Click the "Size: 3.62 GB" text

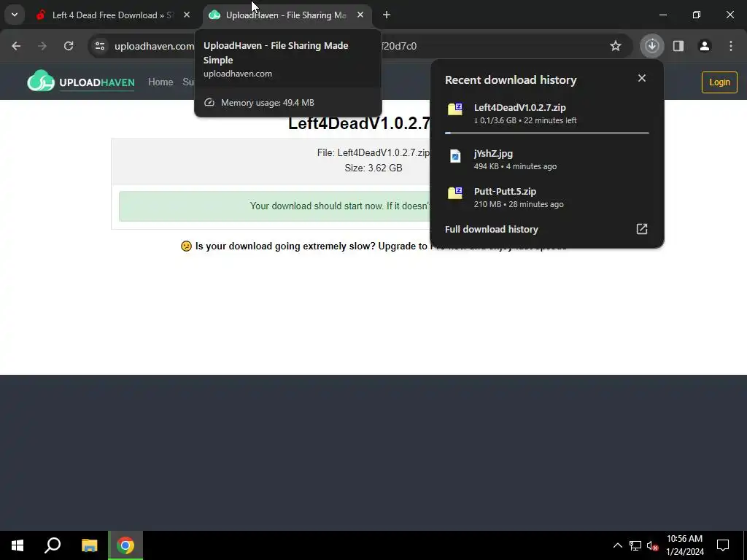tap(373, 168)
